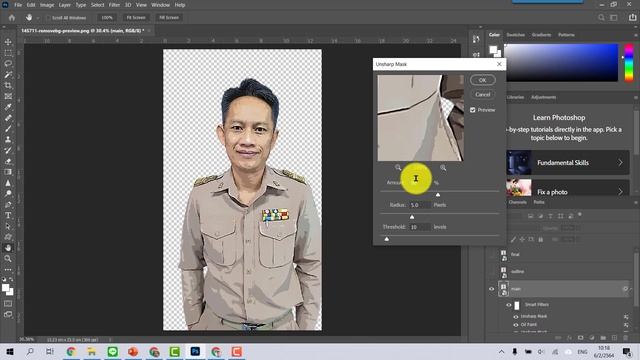Click the Fill Screen button
640x360 pixels.
[x=169, y=18]
